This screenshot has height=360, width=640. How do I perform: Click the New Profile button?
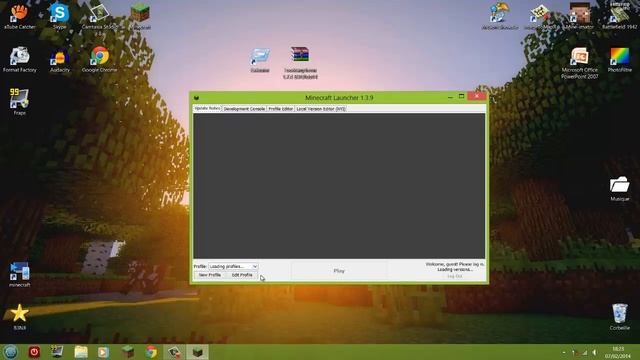tap(209, 275)
